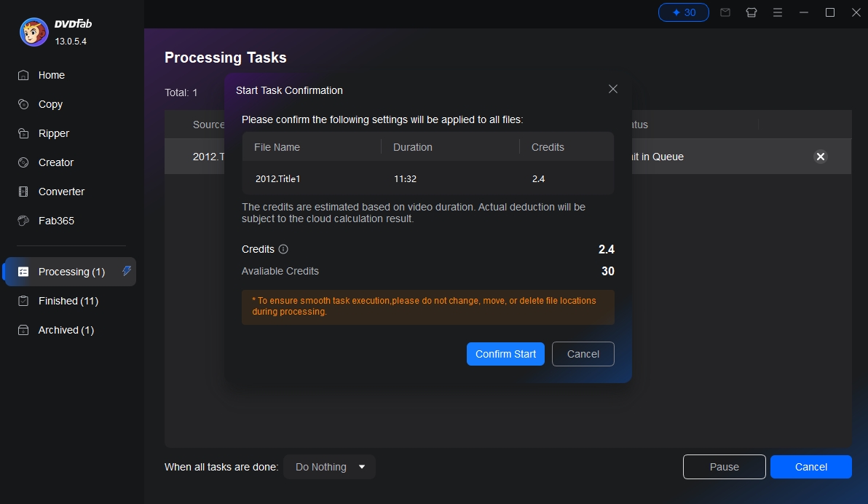Open the hamburger main menu icon
The image size is (868, 504).
click(x=778, y=12)
